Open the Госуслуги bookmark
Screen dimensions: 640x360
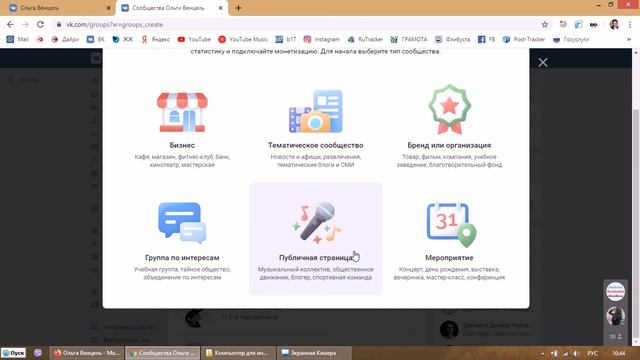click(571, 39)
